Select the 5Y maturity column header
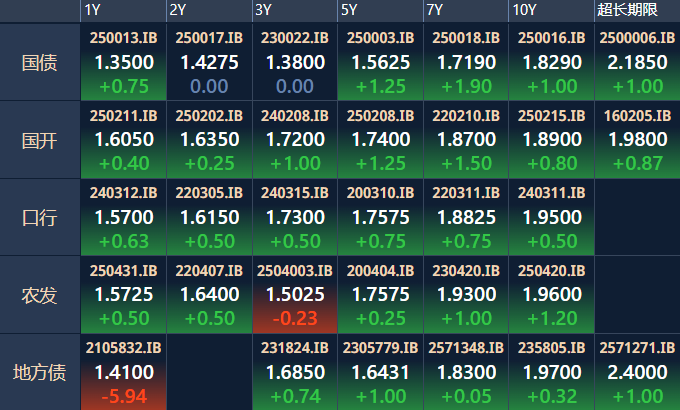Screen dimensions: 680x410 (349, 10)
